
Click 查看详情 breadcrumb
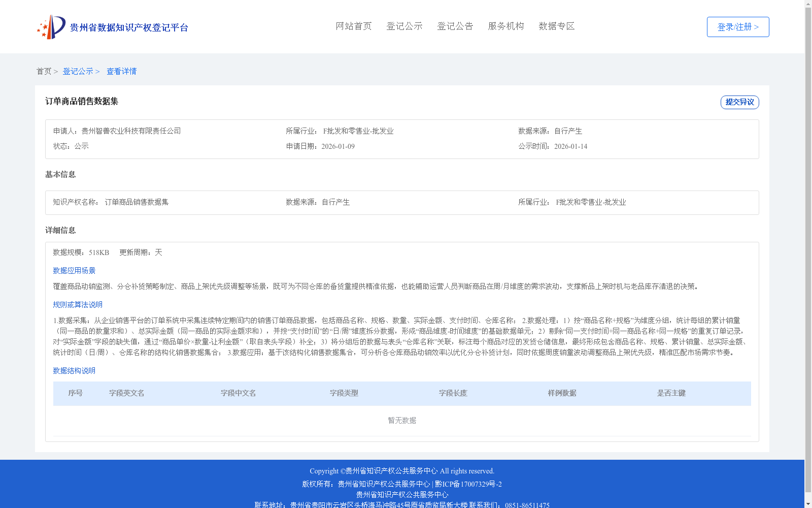pos(121,71)
